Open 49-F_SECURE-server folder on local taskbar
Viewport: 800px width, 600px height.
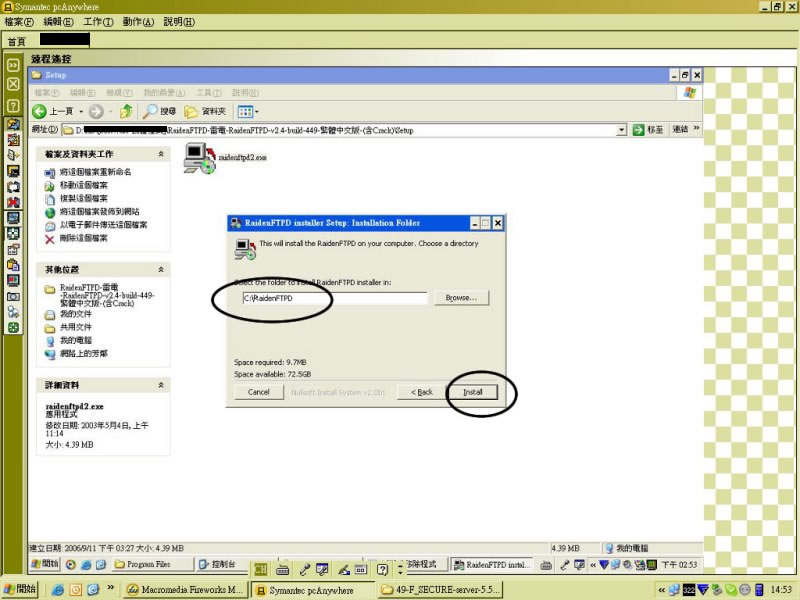(x=440, y=590)
